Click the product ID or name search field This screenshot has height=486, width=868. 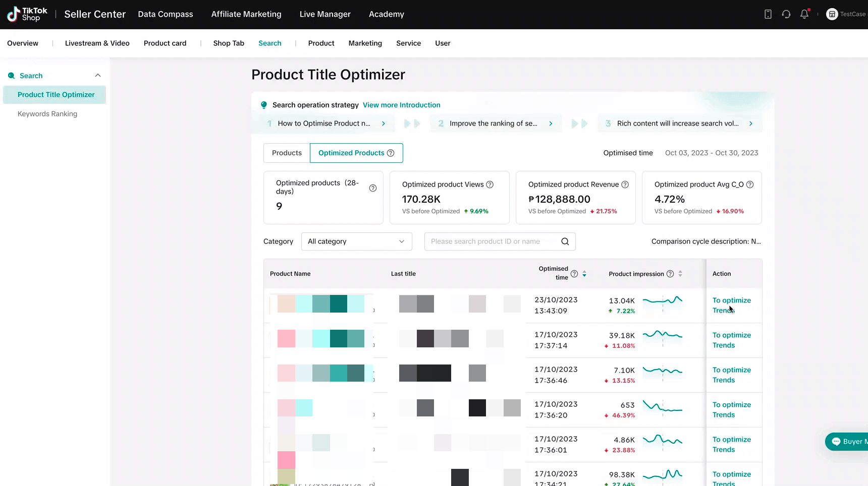coord(492,241)
